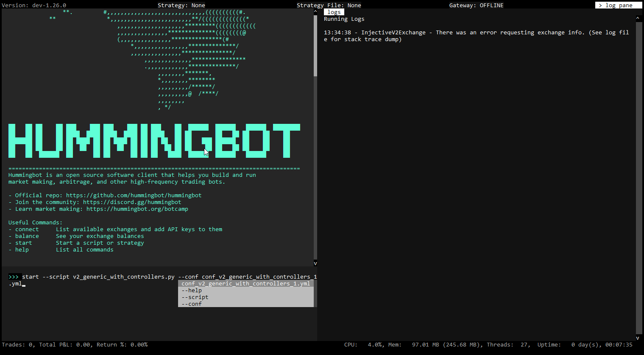Choose --conf from the command suggestions
Image resolution: width=644 pixels, height=355 pixels.
pos(192,304)
